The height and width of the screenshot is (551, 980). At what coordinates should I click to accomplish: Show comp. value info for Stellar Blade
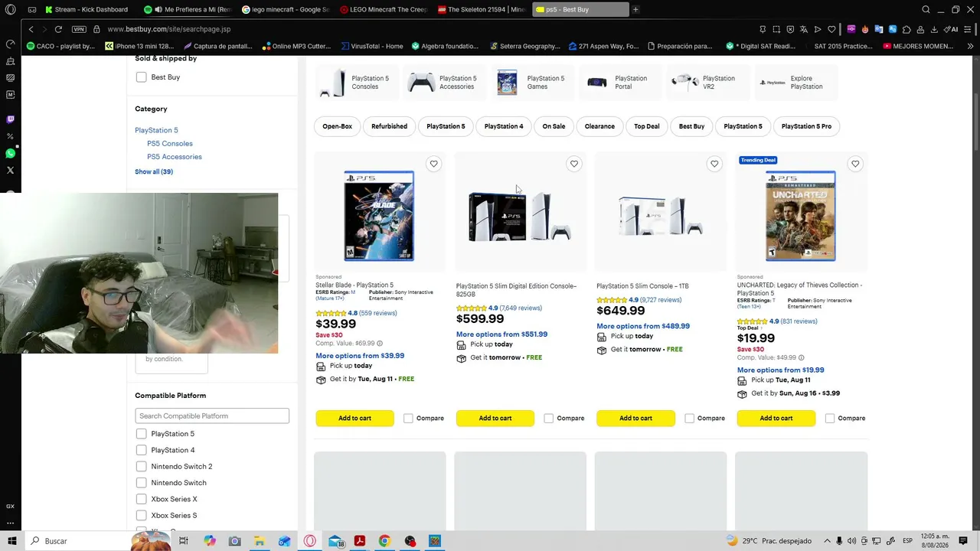379,344
